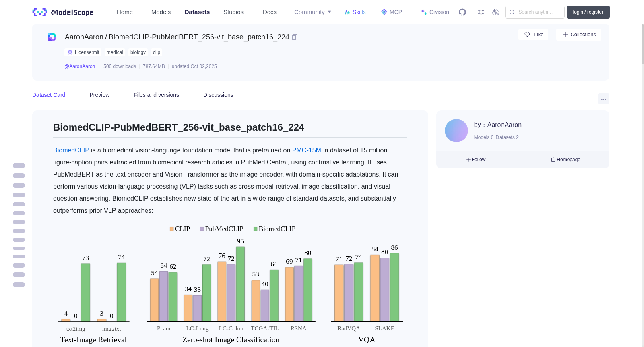This screenshot has width=644, height=347.
Task: Click the "506 downloads" text
Action: pyautogui.click(x=120, y=66)
